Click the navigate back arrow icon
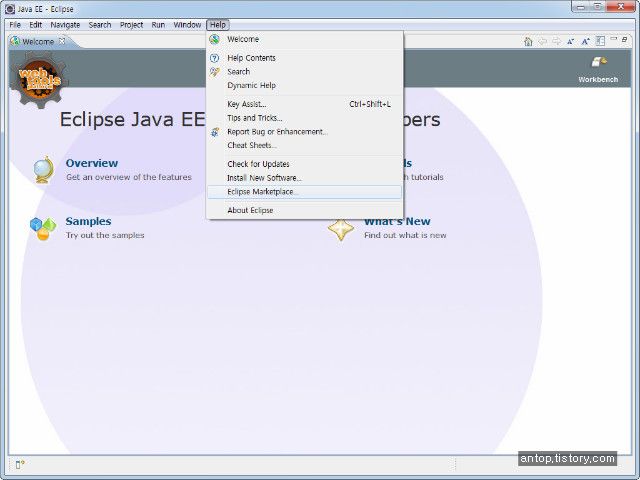 click(542, 41)
